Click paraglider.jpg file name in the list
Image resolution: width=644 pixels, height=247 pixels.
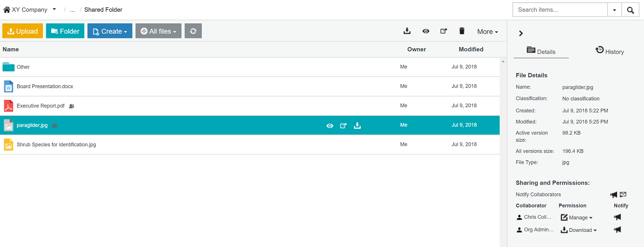(32, 125)
